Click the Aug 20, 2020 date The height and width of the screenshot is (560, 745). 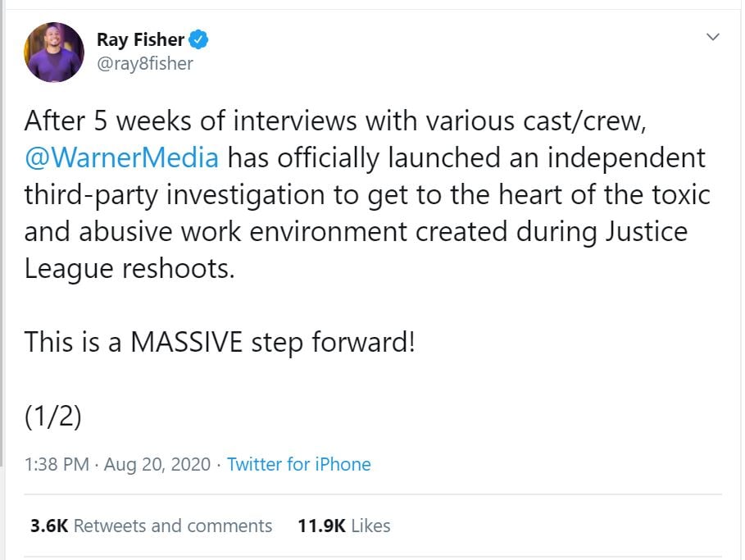click(x=157, y=464)
